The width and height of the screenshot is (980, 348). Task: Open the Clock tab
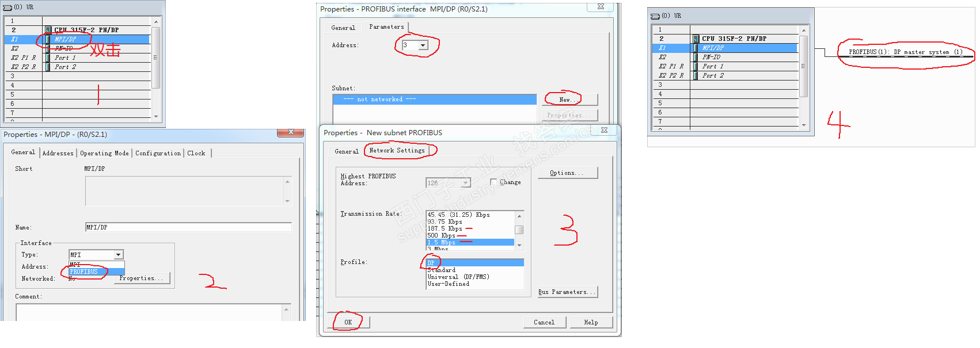click(x=196, y=153)
